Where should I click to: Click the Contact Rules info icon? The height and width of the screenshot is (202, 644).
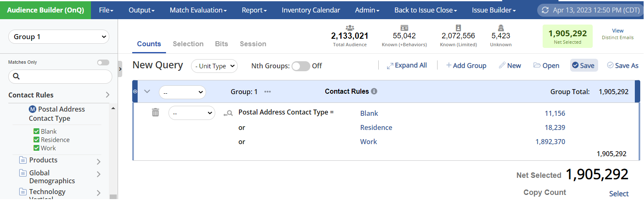pyautogui.click(x=374, y=91)
